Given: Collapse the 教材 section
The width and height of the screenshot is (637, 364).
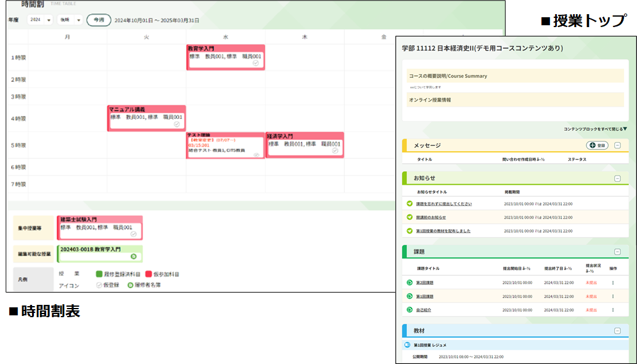Looking at the screenshot, I should pos(617,331).
